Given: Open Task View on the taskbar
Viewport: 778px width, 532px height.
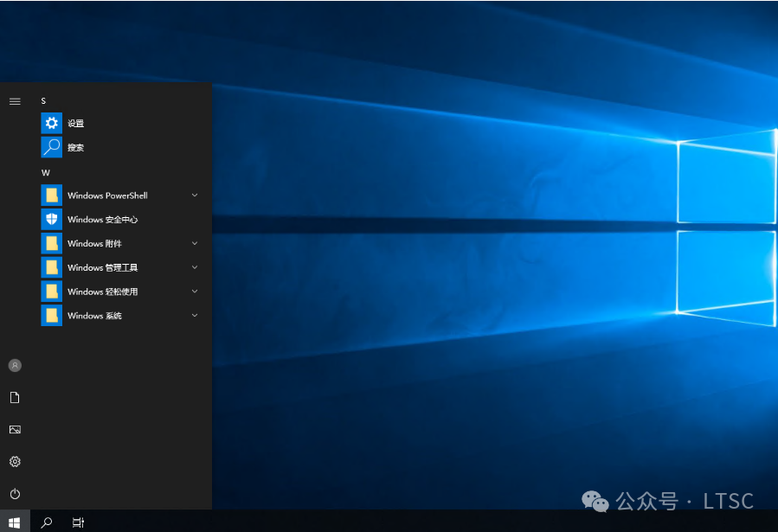Looking at the screenshot, I should pyautogui.click(x=79, y=522).
